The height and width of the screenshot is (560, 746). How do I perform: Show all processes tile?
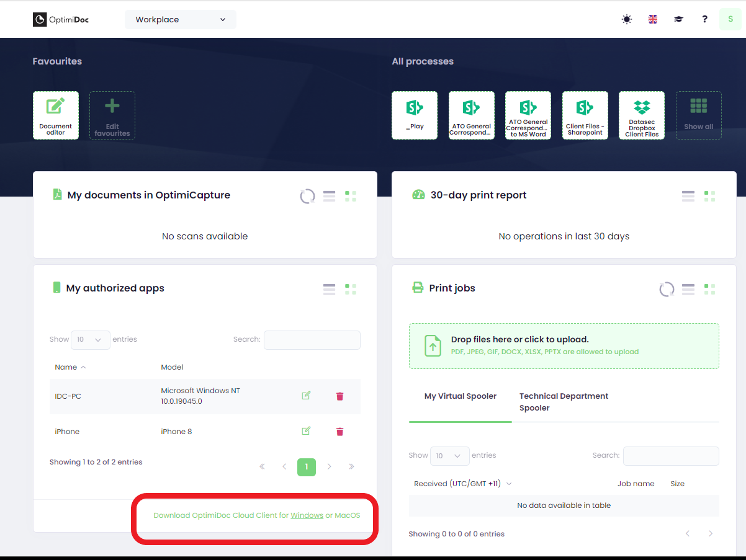coord(699,115)
